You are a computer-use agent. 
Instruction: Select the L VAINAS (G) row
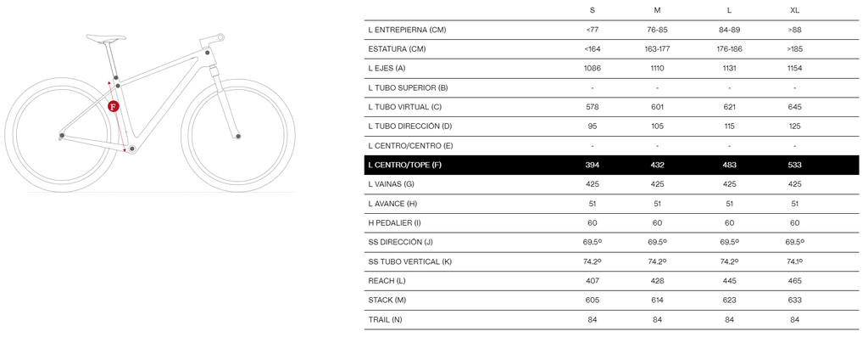[x=612, y=184]
